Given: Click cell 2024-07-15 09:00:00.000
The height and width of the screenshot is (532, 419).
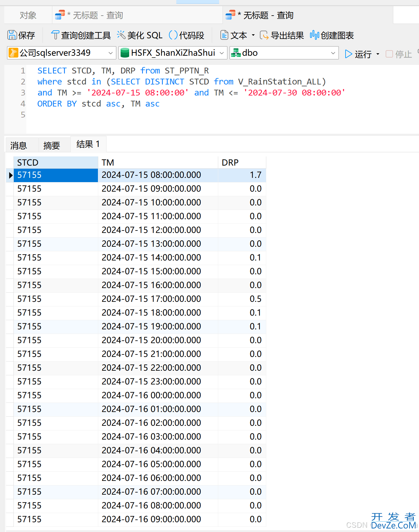Looking at the screenshot, I should point(158,189).
